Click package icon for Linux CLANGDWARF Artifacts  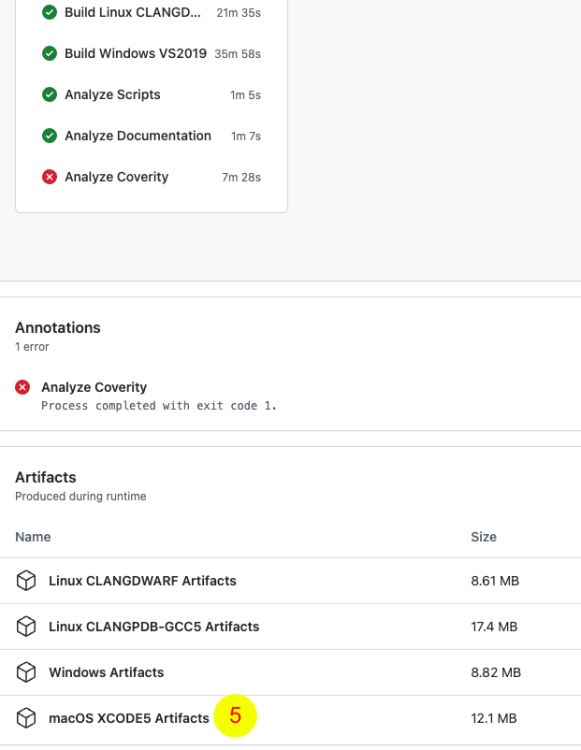[26, 581]
